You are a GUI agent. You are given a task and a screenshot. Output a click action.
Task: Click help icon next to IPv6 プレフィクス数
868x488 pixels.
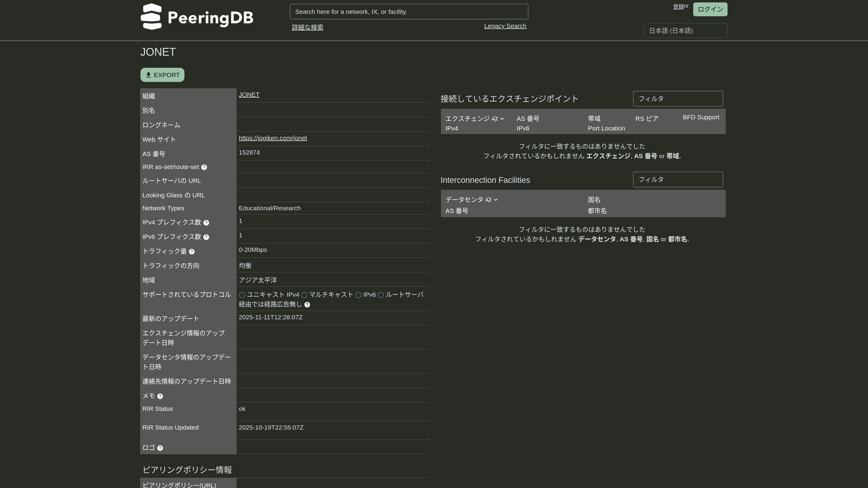point(206,237)
